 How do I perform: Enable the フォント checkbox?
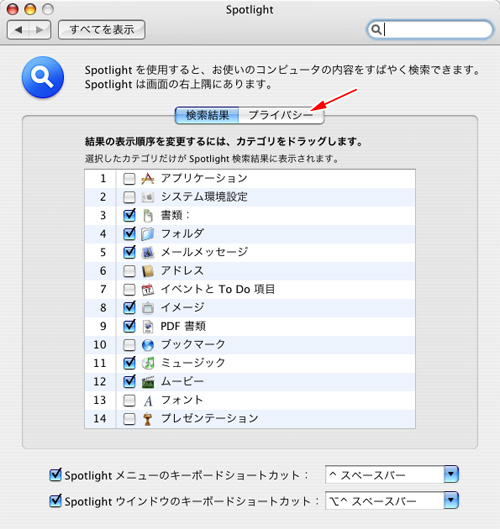pos(129,401)
